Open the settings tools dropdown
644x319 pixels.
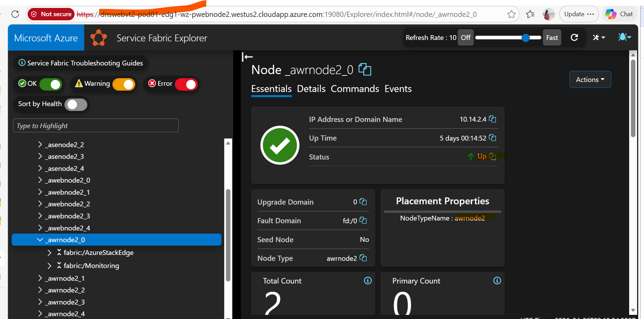[599, 38]
